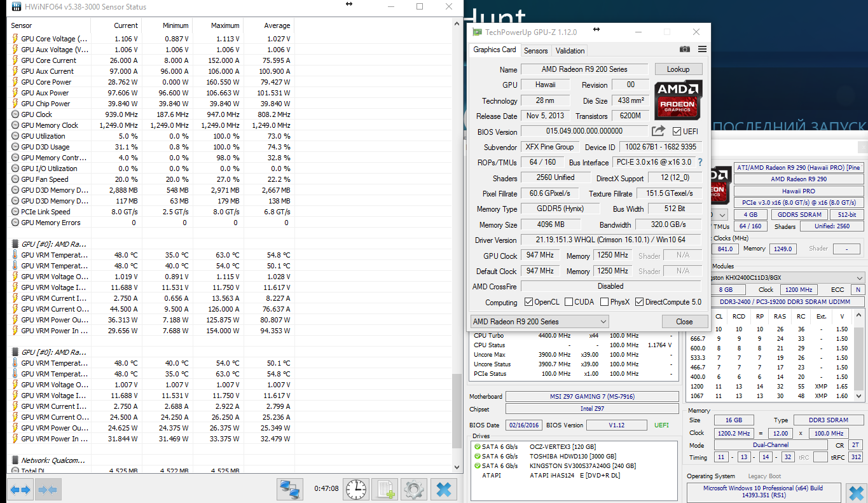This screenshot has height=503, width=868.
Task: Click the Average column header
Action: [268, 25]
